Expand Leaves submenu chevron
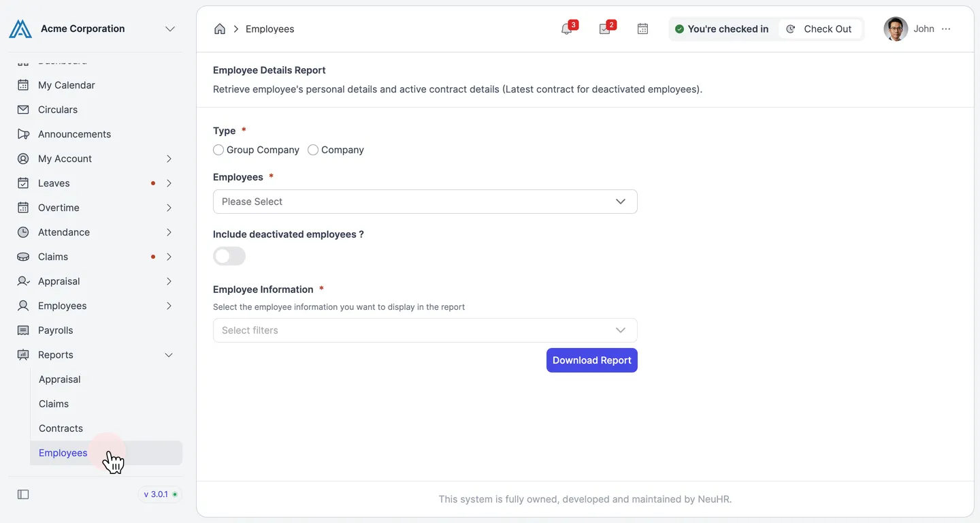Screen dimensions: 980x523 tap(169, 183)
